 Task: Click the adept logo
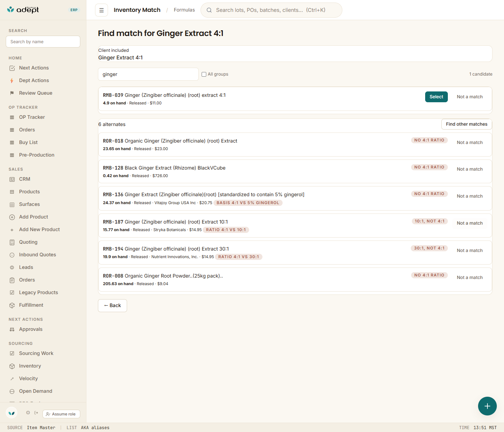point(23,10)
